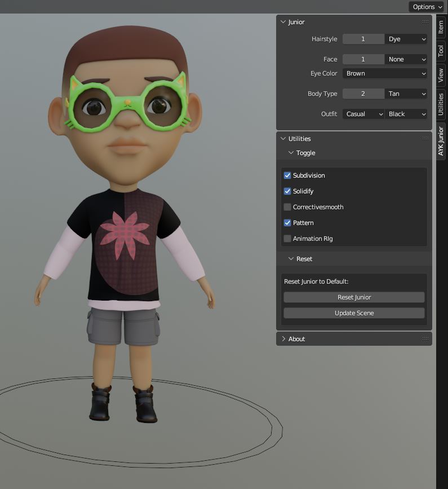
Task: Click the Update Scene button
Action: pos(354,313)
